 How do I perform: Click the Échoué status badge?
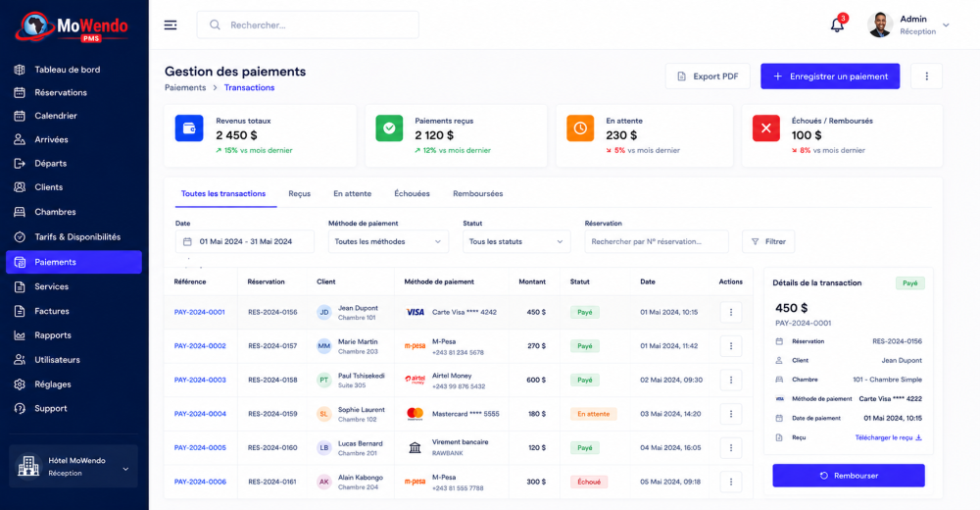coord(589,482)
